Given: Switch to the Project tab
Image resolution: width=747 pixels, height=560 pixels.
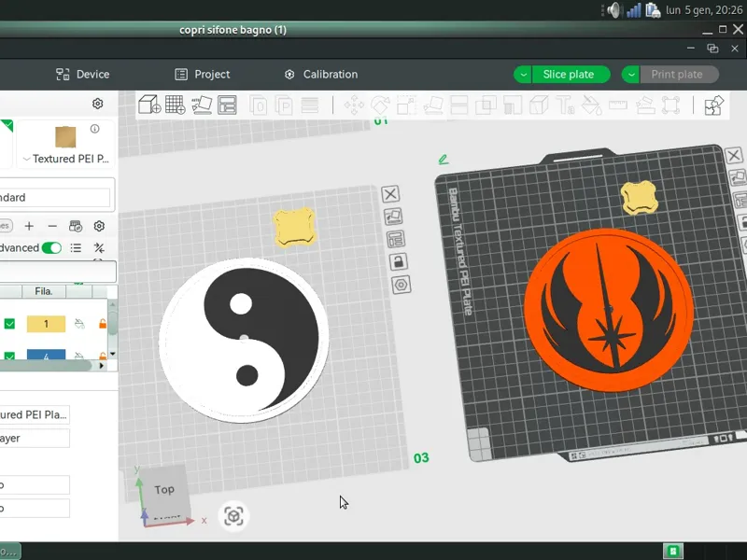Looking at the screenshot, I should point(203,75).
